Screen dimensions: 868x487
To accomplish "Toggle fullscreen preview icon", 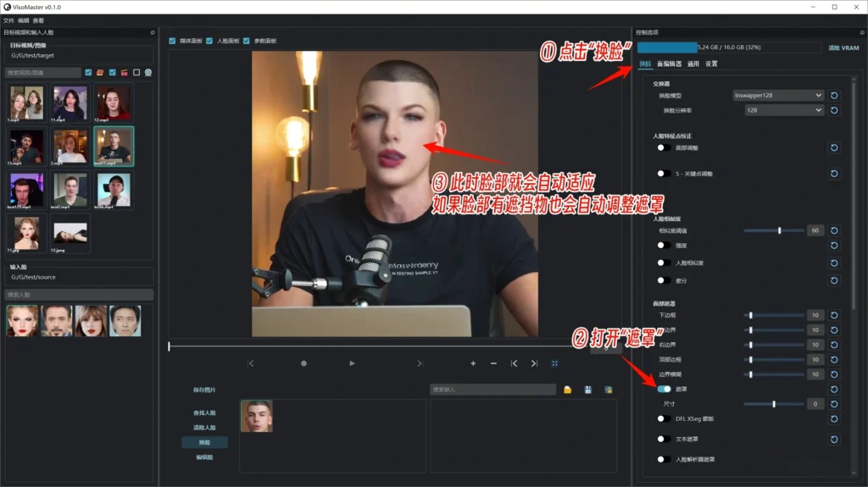I will [x=555, y=363].
